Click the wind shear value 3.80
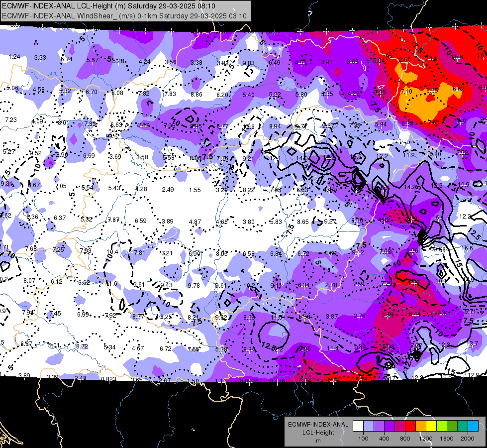487x448 pixels. coord(248,222)
